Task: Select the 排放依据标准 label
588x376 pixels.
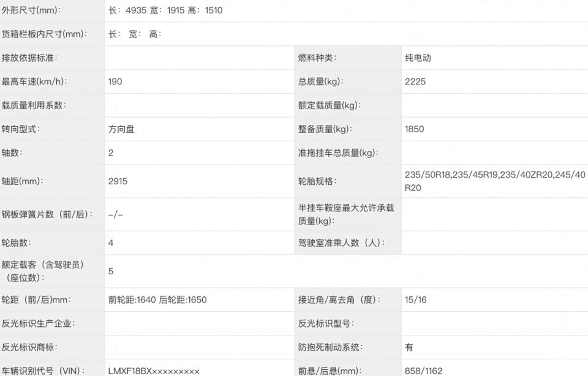Action: (29, 58)
